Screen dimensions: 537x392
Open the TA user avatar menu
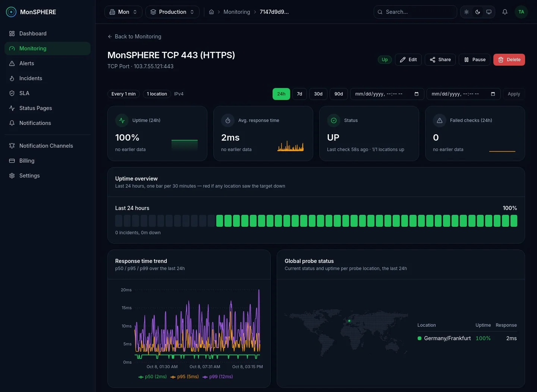[521, 12]
